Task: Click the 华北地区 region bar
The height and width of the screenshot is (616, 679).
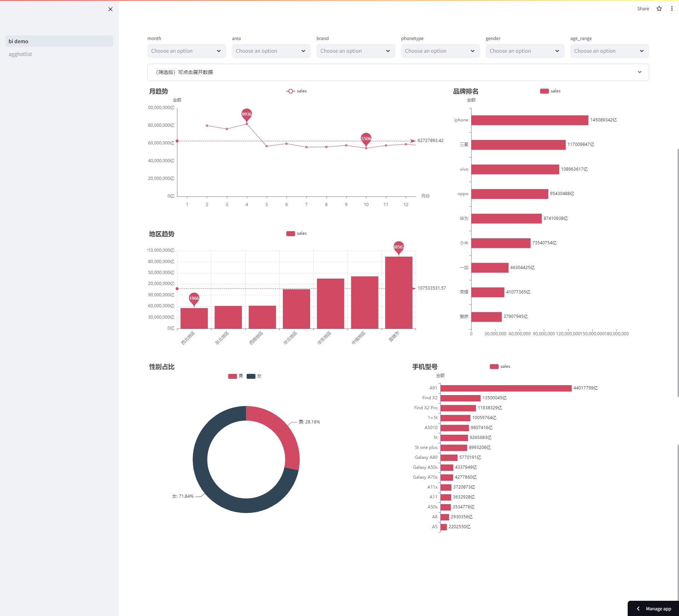Action: point(296,309)
